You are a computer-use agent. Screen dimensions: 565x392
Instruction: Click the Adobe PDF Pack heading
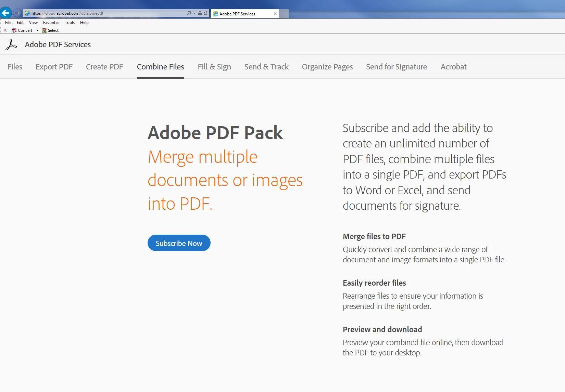[215, 133]
